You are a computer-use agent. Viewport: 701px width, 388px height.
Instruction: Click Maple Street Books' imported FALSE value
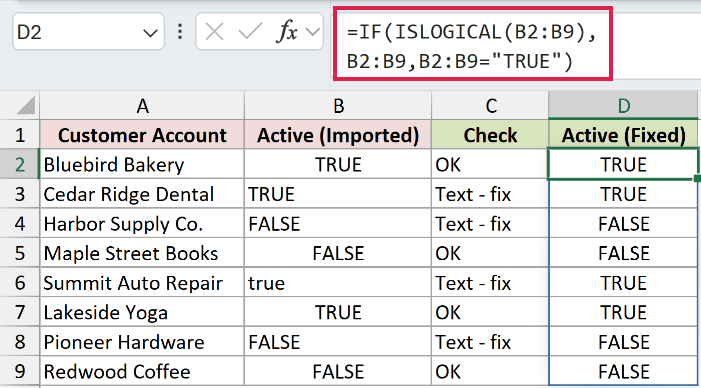[338, 253]
